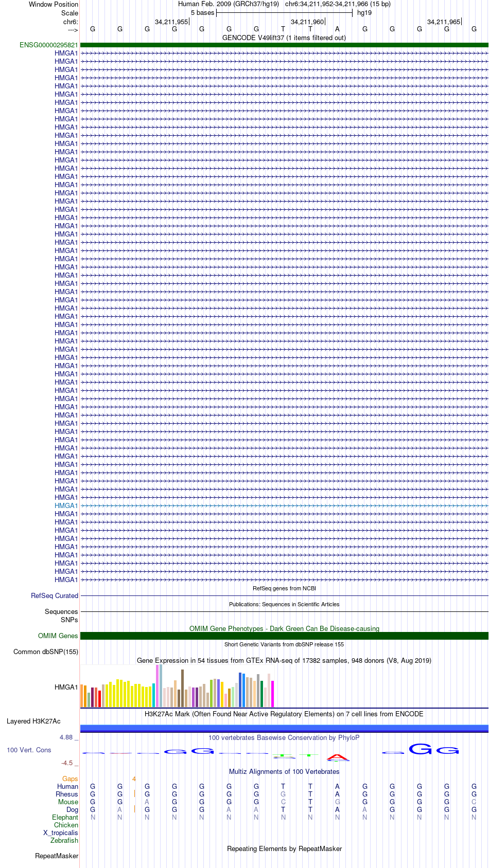Click the OMIM Gene Phenotypes title text
The width and height of the screenshot is (489, 868).
284,628
